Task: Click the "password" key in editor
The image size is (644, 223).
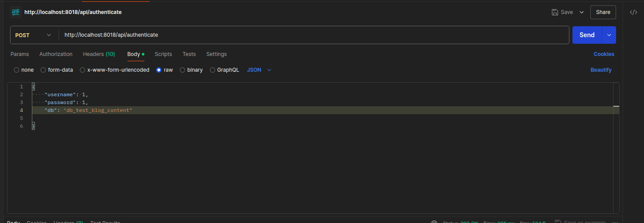Action: pyautogui.click(x=60, y=102)
